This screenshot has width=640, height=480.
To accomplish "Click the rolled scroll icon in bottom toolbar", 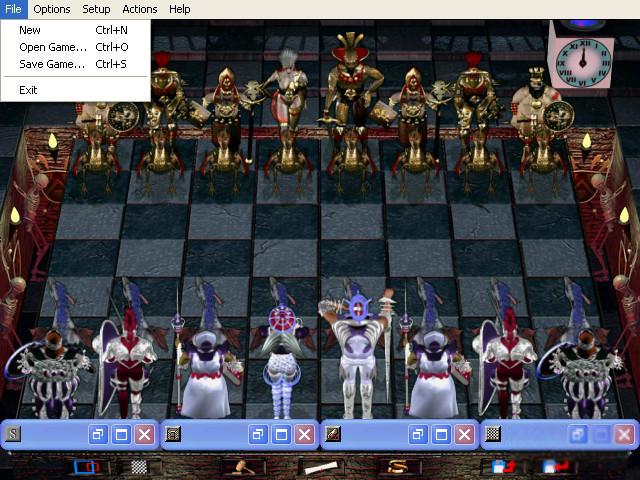I will pyautogui.click(x=322, y=467).
